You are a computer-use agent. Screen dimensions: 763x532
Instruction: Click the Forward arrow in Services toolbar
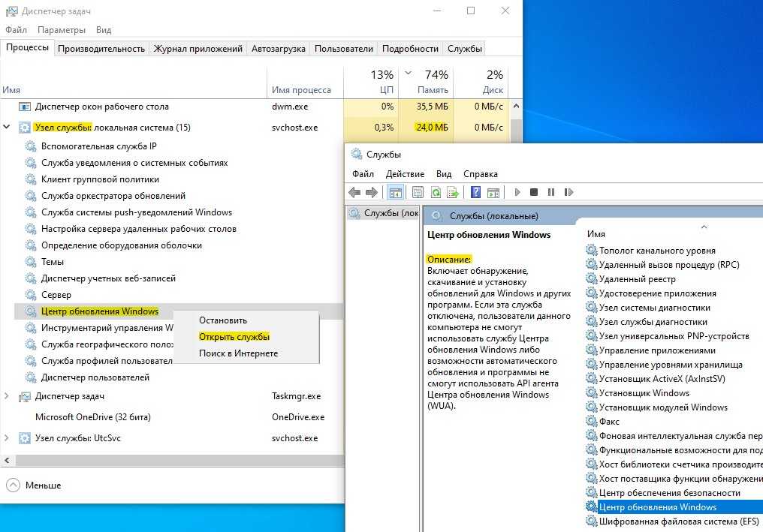pyautogui.click(x=372, y=193)
